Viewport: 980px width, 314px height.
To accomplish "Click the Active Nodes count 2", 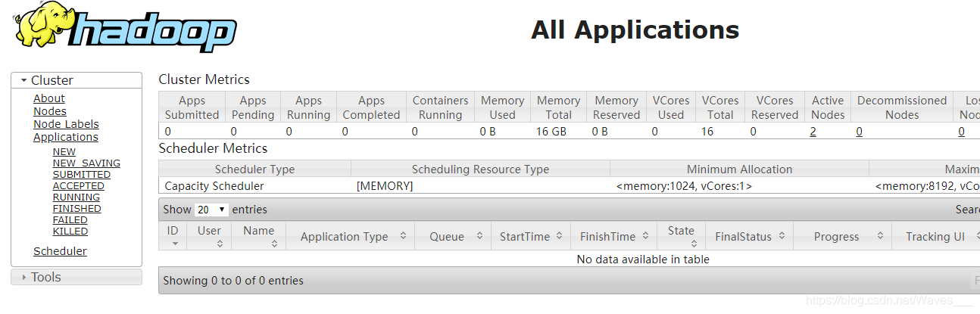I will [x=813, y=132].
